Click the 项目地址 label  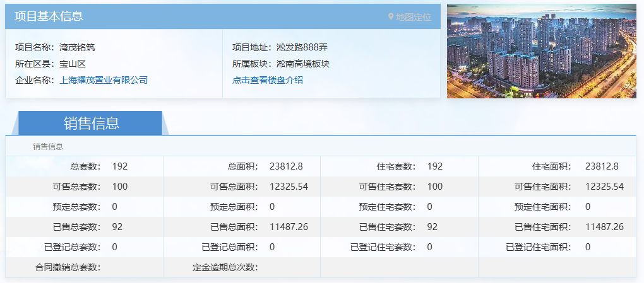pyautogui.click(x=252, y=47)
